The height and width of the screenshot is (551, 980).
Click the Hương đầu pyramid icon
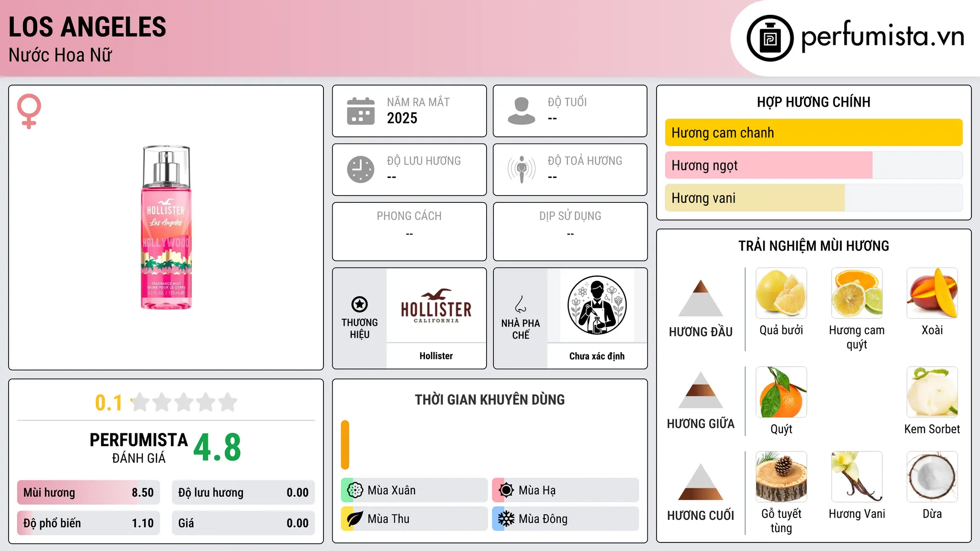(701, 298)
